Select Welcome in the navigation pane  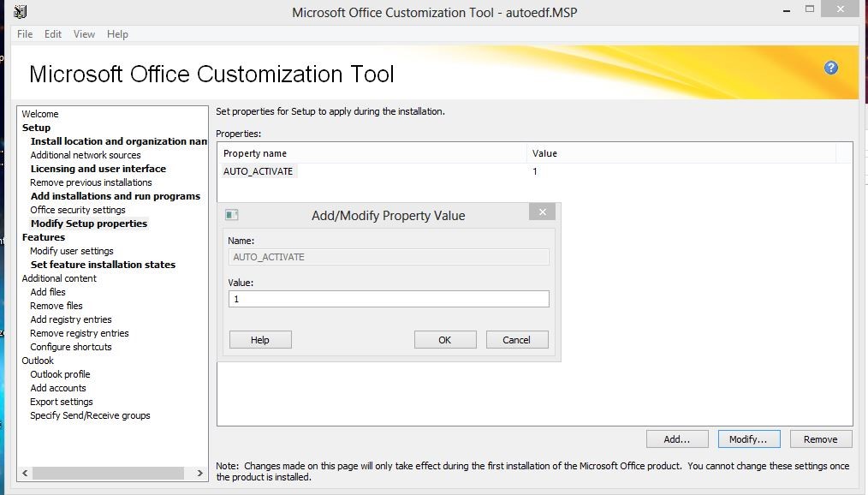[x=40, y=114]
